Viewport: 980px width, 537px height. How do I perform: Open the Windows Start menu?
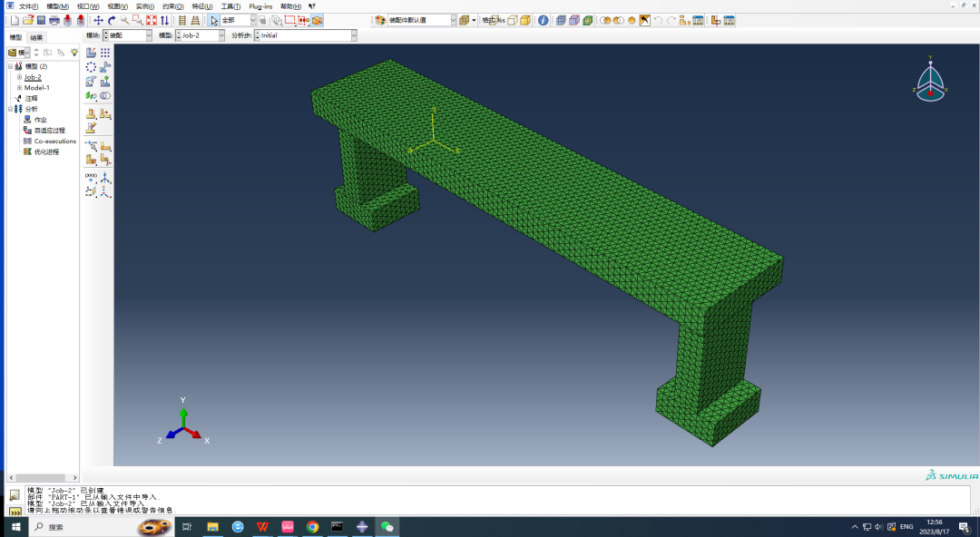15,527
